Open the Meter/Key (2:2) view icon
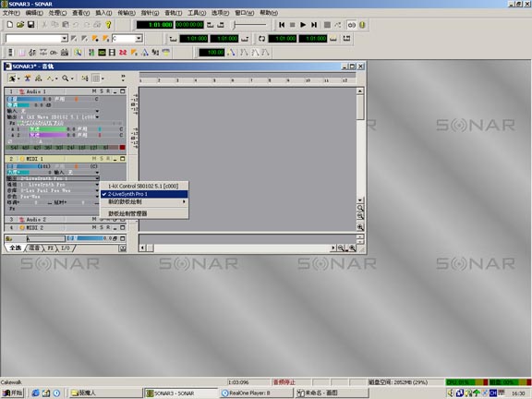The width and height of the screenshot is (532, 399). click(123, 53)
